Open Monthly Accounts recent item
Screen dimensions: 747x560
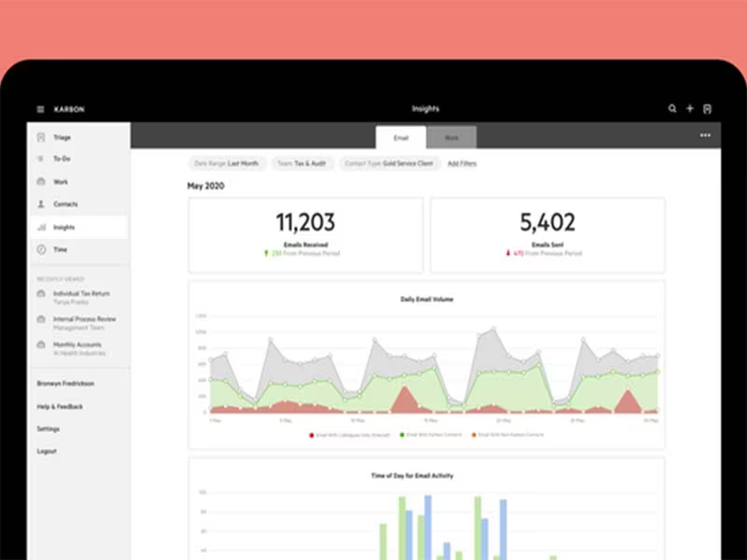pos(78,348)
